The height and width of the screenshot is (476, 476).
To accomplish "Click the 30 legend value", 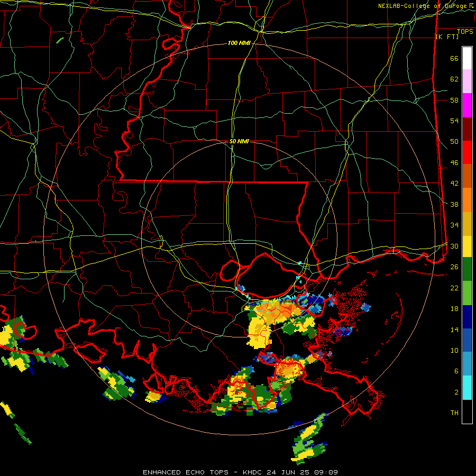I will pos(454,246).
